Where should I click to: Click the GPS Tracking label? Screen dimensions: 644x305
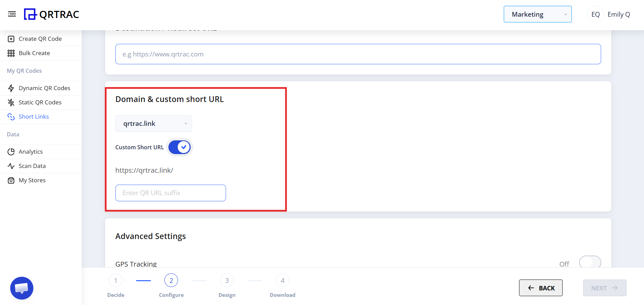pos(136,264)
